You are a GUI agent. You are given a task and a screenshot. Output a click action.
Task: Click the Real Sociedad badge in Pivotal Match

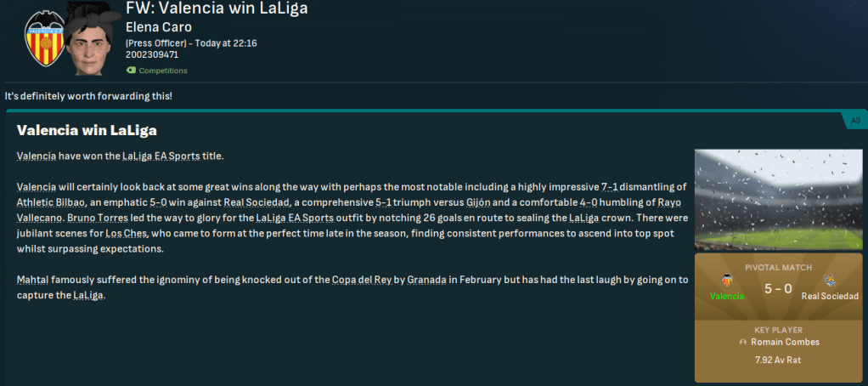pos(830,280)
